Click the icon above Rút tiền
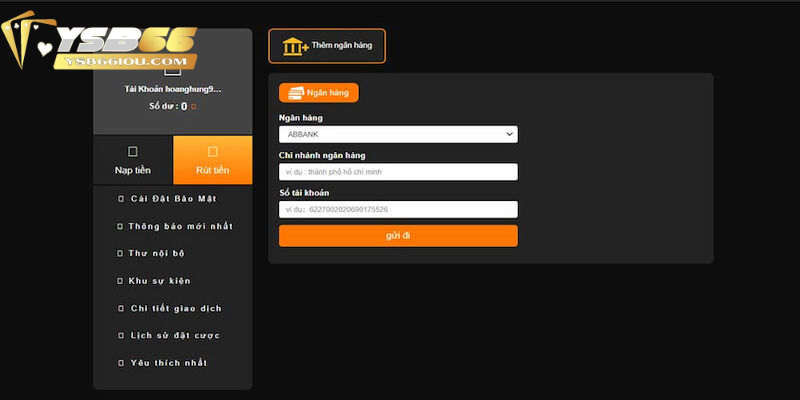The height and width of the screenshot is (400, 800). [213, 152]
